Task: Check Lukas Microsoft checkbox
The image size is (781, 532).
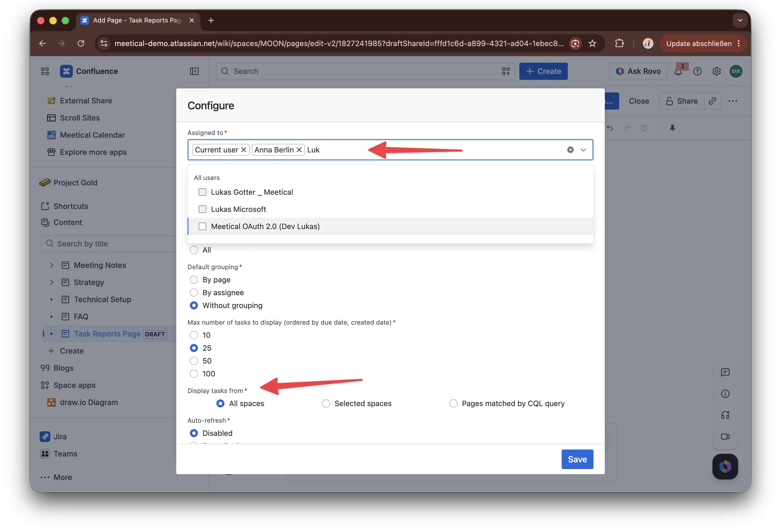Action: click(x=202, y=209)
